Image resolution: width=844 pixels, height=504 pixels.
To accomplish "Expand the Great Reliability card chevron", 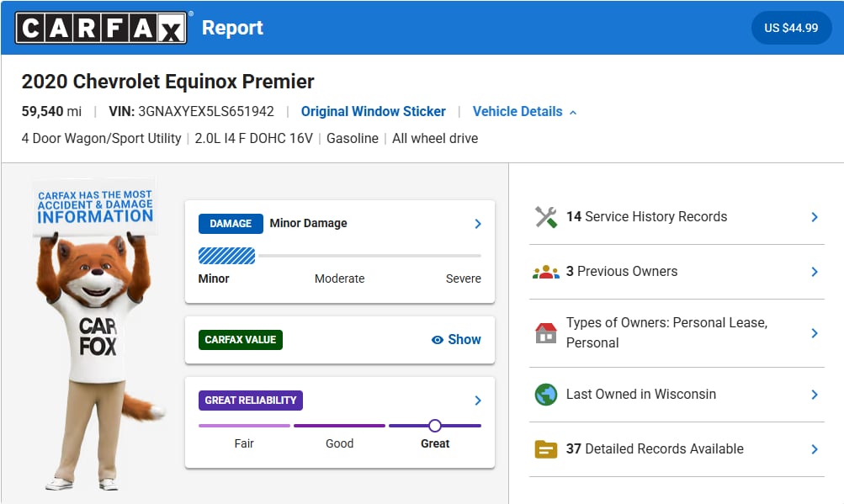I will click(477, 400).
